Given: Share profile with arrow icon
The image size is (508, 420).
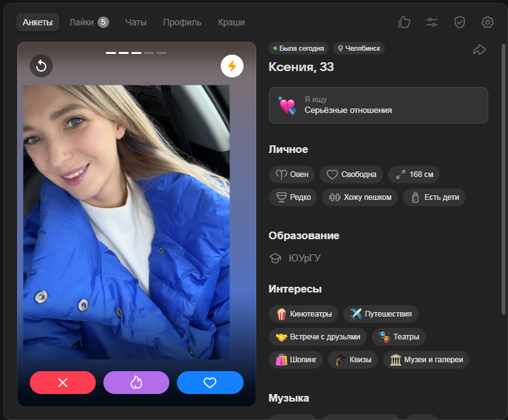Looking at the screenshot, I should 479,49.
